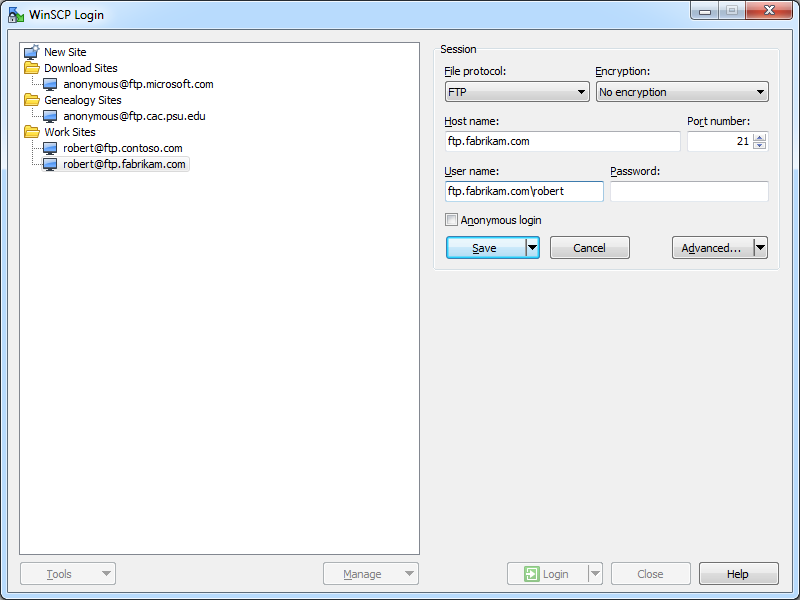This screenshot has height=600, width=800.
Task: Click the New Site icon
Action: (x=32, y=52)
